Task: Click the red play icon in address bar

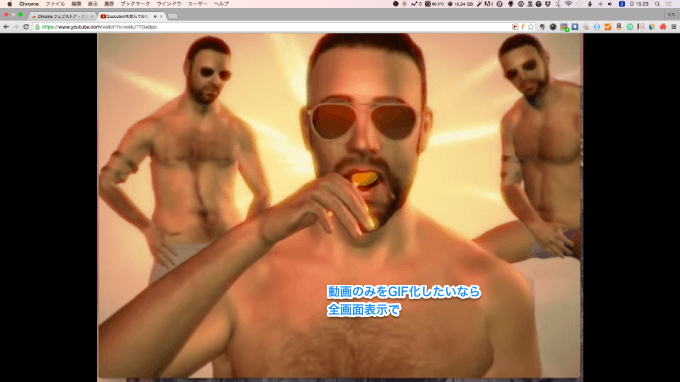Action: click(x=515, y=27)
